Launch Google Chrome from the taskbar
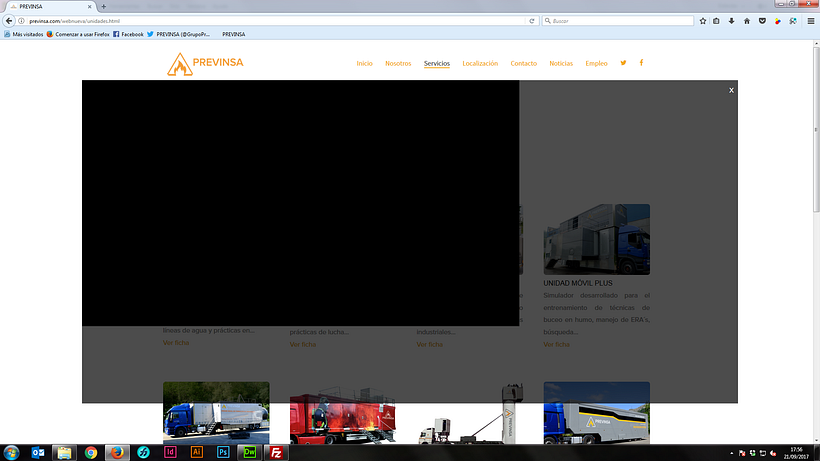 [90, 453]
